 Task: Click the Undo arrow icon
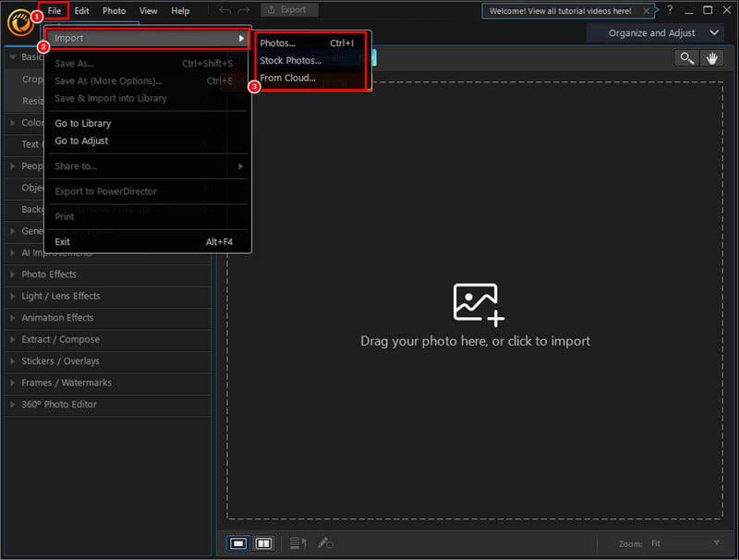point(224,10)
